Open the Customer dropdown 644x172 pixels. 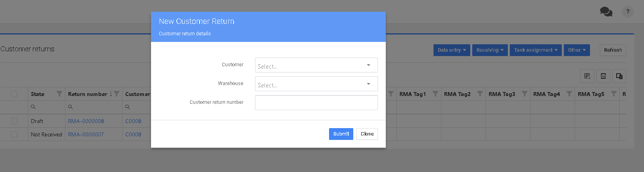[x=316, y=65]
